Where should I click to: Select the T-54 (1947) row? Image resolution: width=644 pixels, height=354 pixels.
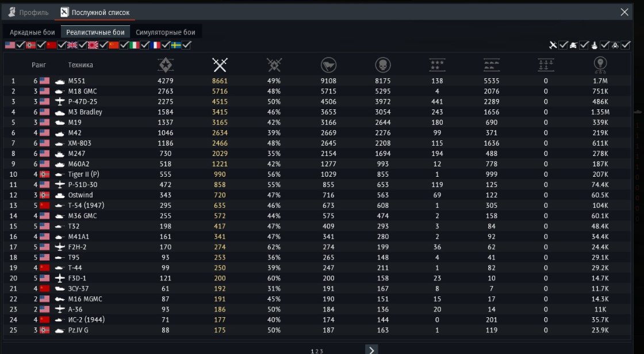click(x=317, y=205)
